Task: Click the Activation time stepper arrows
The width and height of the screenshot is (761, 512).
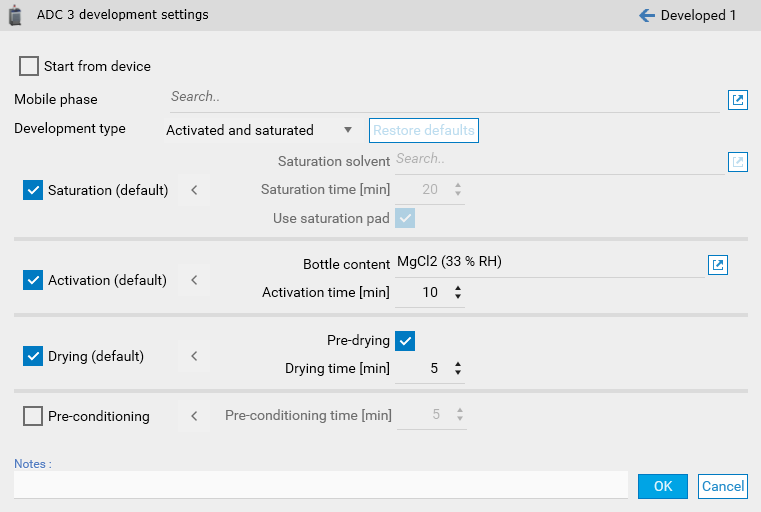Action: tap(458, 293)
